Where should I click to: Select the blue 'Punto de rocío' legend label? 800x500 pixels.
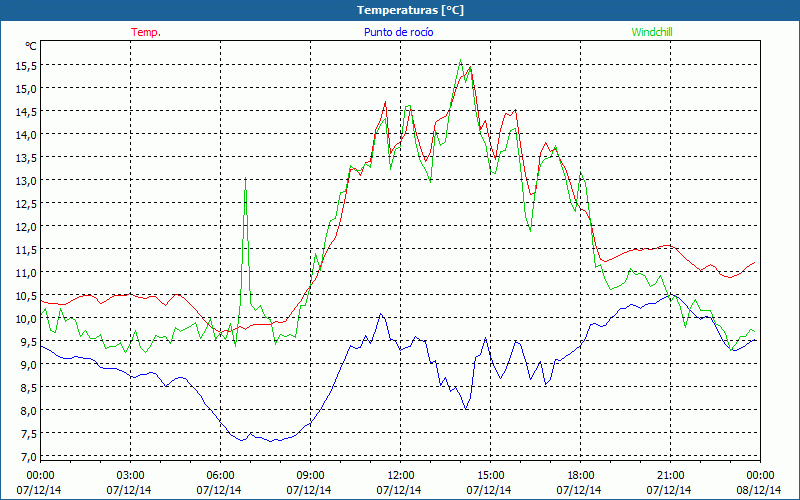[x=398, y=32]
